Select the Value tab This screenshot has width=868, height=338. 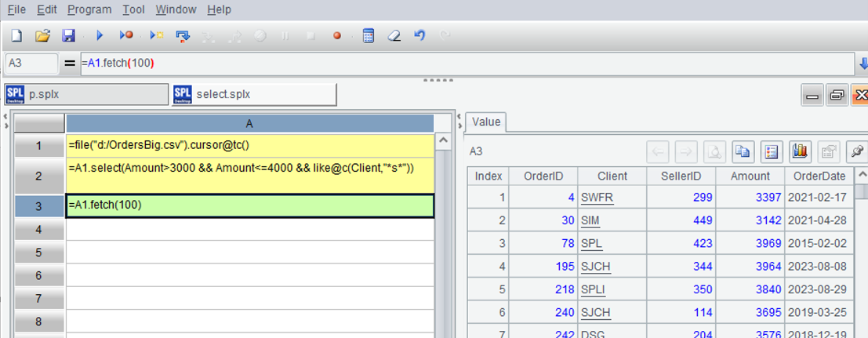tap(486, 122)
